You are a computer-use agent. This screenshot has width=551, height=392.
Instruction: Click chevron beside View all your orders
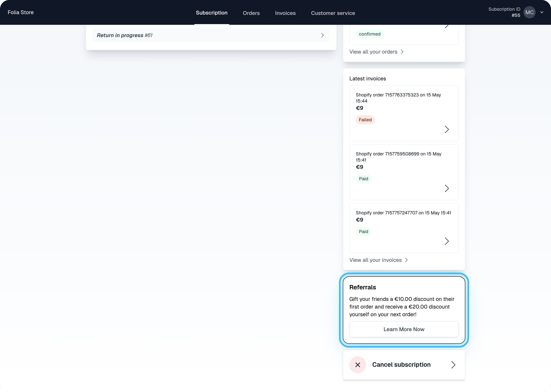point(402,52)
